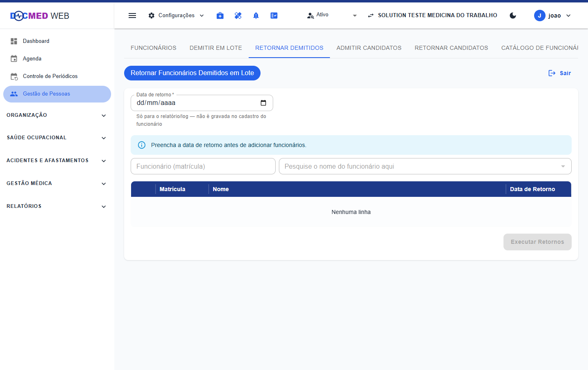Click Retornar Funcionários Demitidos em Lote button

(x=192, y=73)
